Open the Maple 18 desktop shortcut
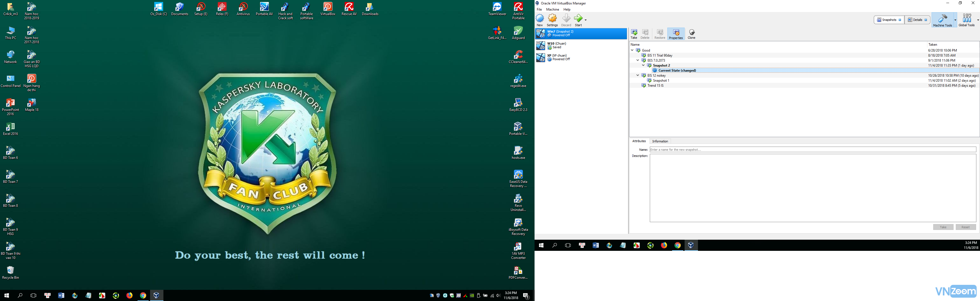Viewport: 980px width, 301px height. coord(31,105)
